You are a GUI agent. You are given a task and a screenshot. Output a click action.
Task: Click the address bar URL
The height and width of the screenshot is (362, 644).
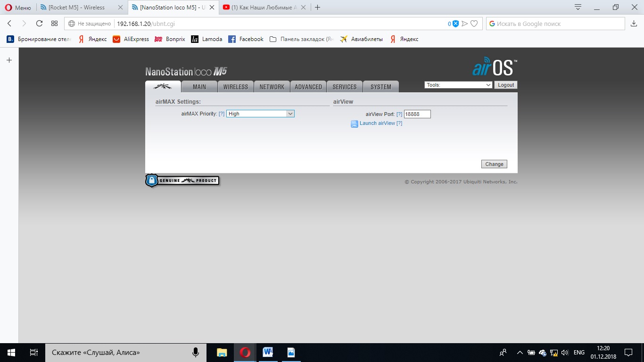point(146,24)
